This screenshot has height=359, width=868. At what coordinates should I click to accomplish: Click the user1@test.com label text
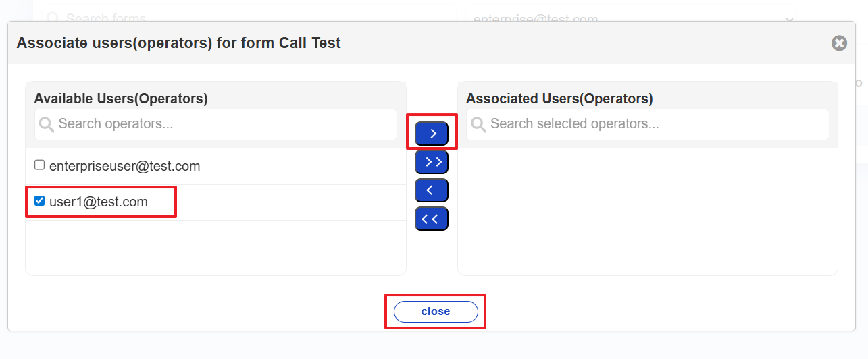click(98, 202)
